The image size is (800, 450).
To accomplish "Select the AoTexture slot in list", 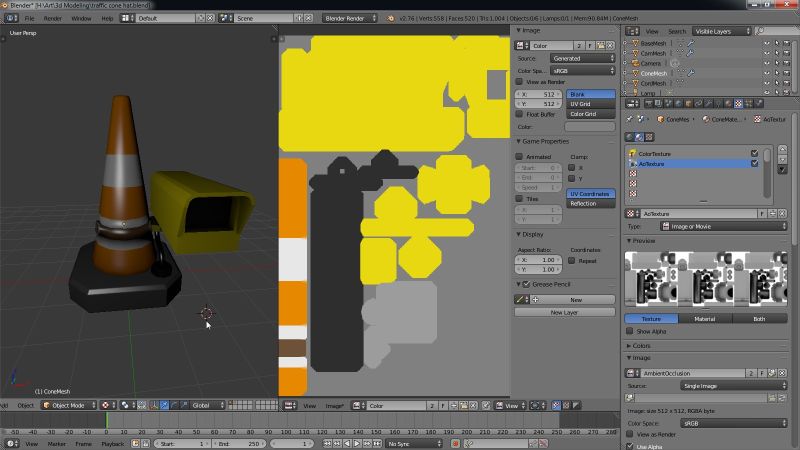I will [x=692, y=164].
